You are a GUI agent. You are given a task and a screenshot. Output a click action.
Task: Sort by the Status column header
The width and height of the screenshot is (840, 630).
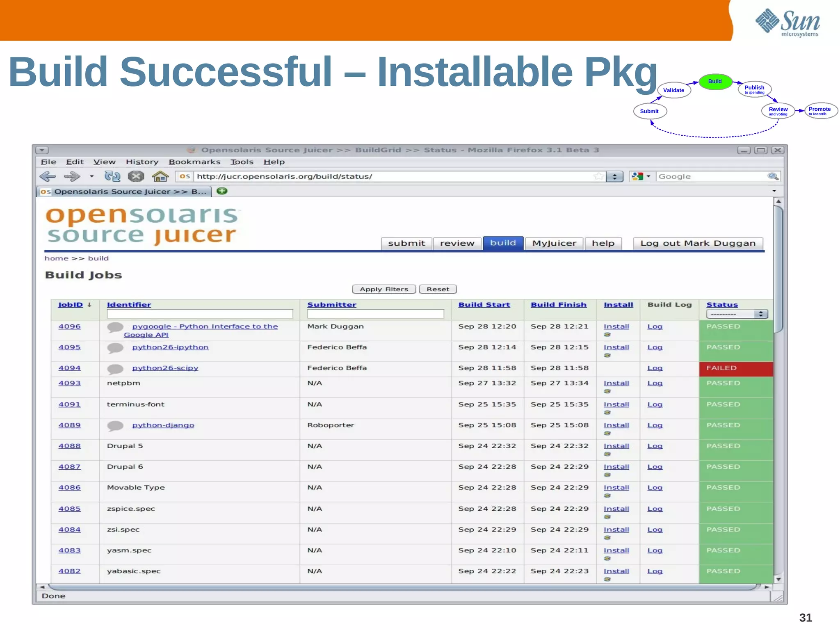(722, 305)
